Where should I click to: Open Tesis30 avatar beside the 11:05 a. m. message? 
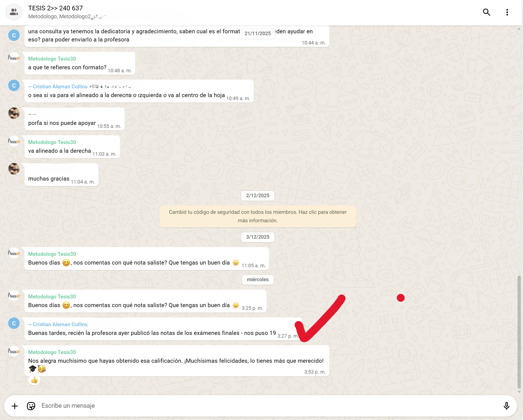(x=14, y=253)
